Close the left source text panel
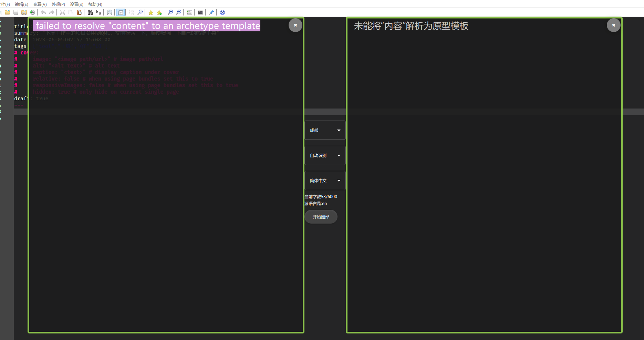The height and width of the screenshot is (340, 644). coord(295,25)
